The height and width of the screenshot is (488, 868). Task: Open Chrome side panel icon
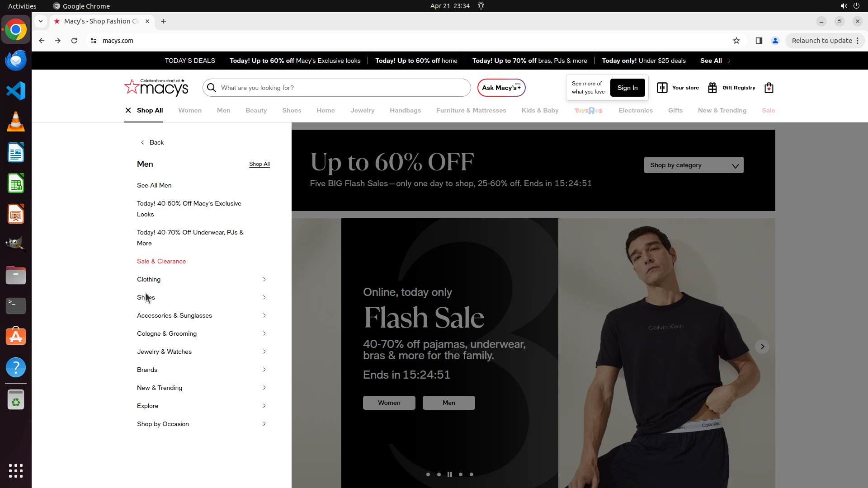point(759,41)
